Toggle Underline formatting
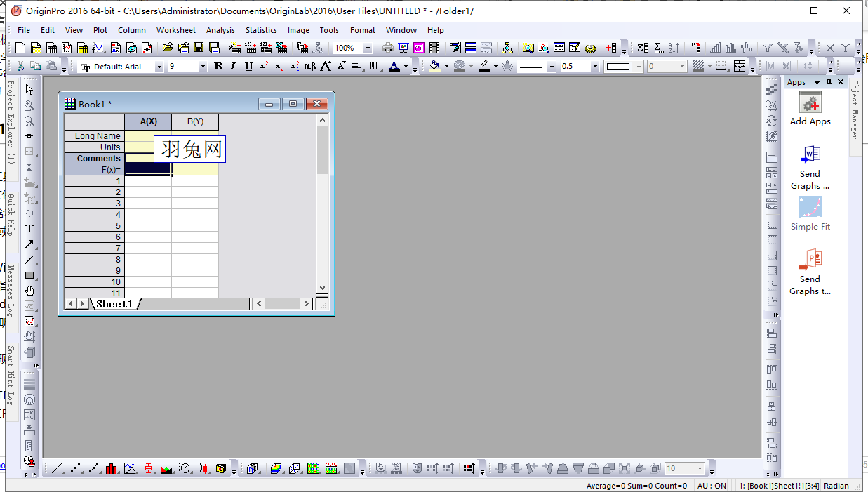This screenshot has width=868, height=497. [248, 66]
